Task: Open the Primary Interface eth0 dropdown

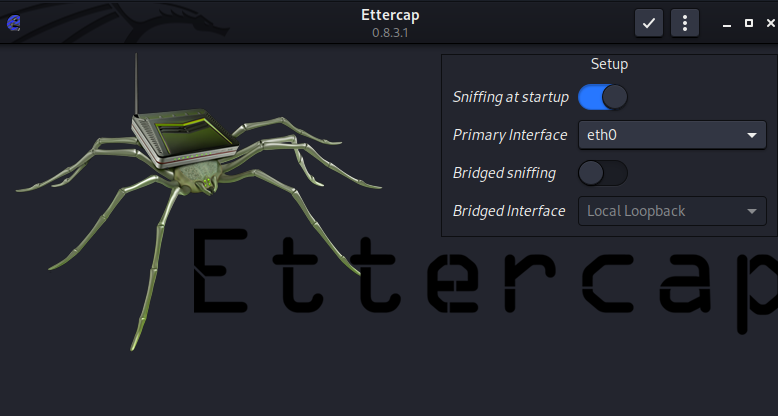Action: coord(672,135)
